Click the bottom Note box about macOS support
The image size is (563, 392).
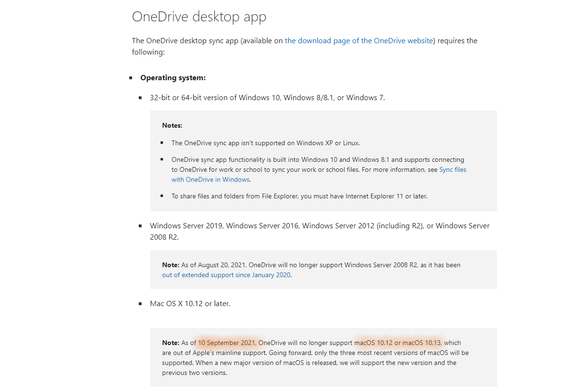coord(323,357)
